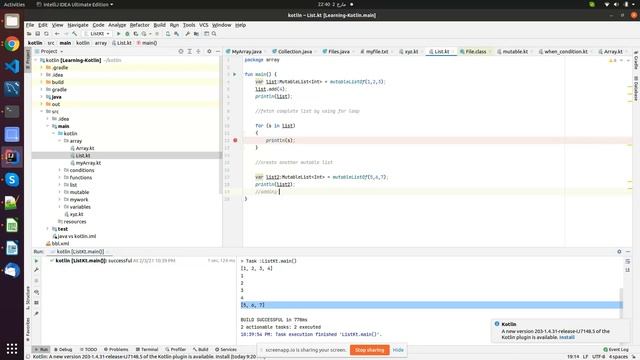Open the Profiler tool window
640x360 pixels.
(x=176, y=349)
